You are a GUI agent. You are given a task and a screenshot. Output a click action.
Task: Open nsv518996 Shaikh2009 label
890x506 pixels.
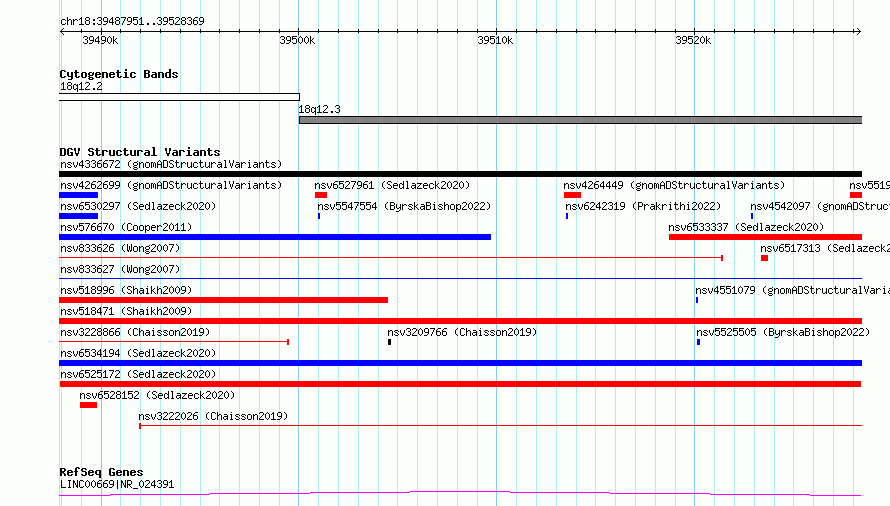click(126, 290)
